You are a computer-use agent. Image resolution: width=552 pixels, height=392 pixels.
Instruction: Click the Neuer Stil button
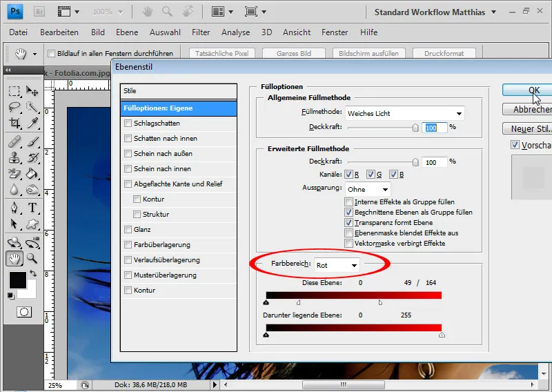click(x=527, y=128)
